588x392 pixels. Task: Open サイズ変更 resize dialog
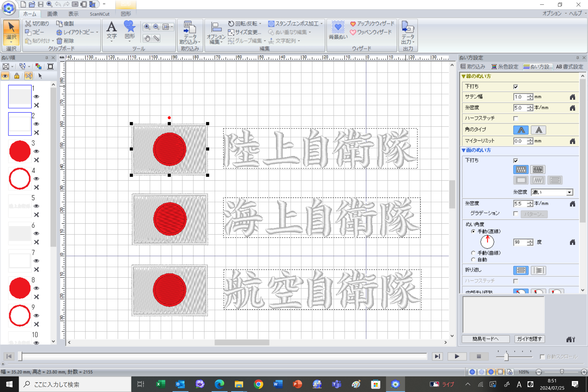(x=244, y=32)
